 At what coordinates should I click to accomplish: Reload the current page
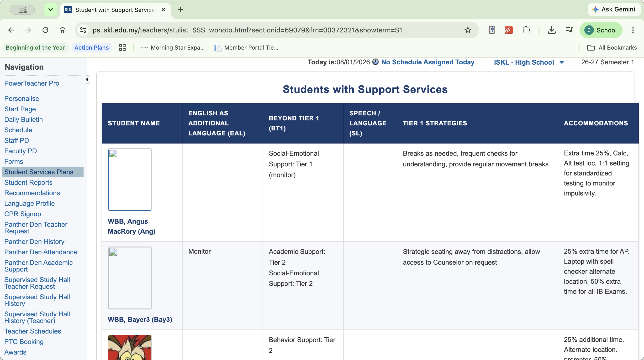click(45, 30)
